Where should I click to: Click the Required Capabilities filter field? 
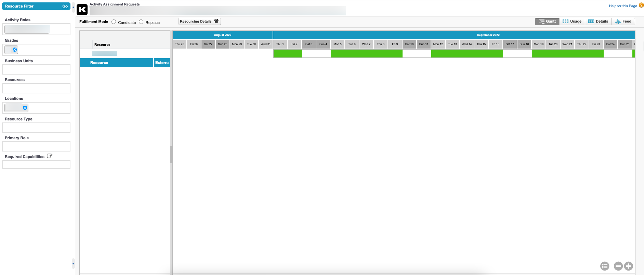36,165
